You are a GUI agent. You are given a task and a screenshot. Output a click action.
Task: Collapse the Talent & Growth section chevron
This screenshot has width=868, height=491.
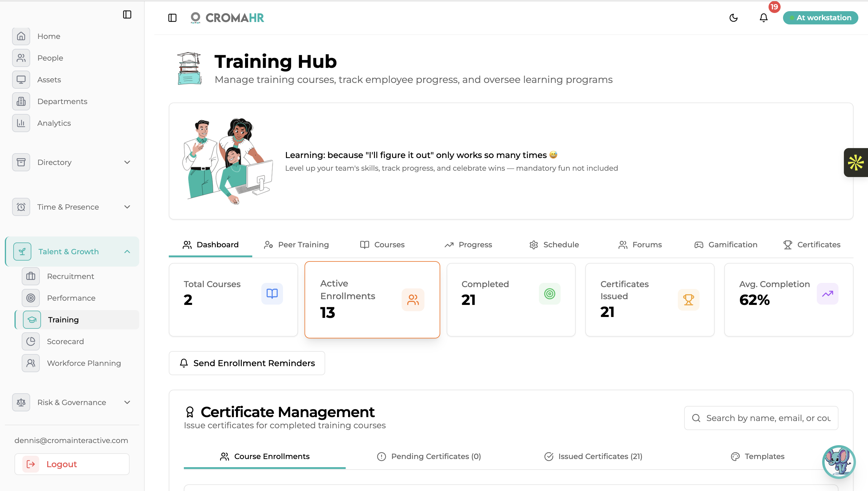(x=127, y=252)
